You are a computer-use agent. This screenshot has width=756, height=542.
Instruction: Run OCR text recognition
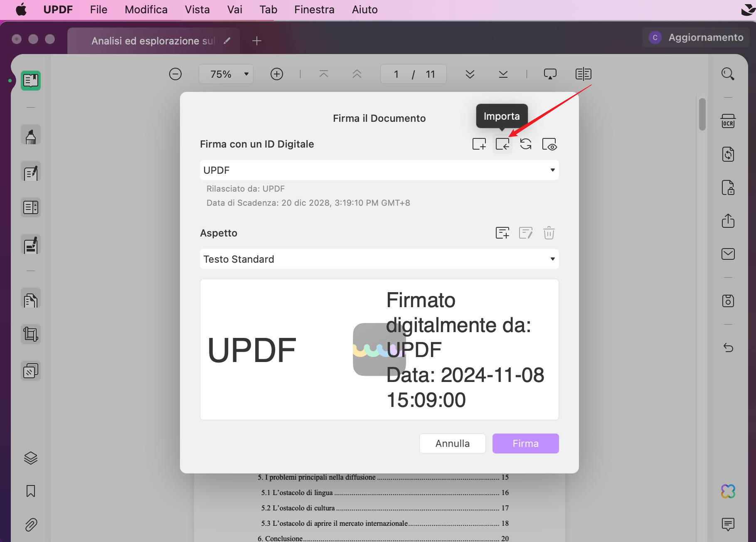728,121
